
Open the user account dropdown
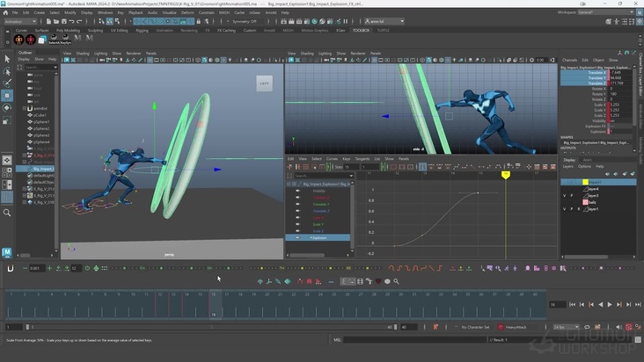pos(384,21)
